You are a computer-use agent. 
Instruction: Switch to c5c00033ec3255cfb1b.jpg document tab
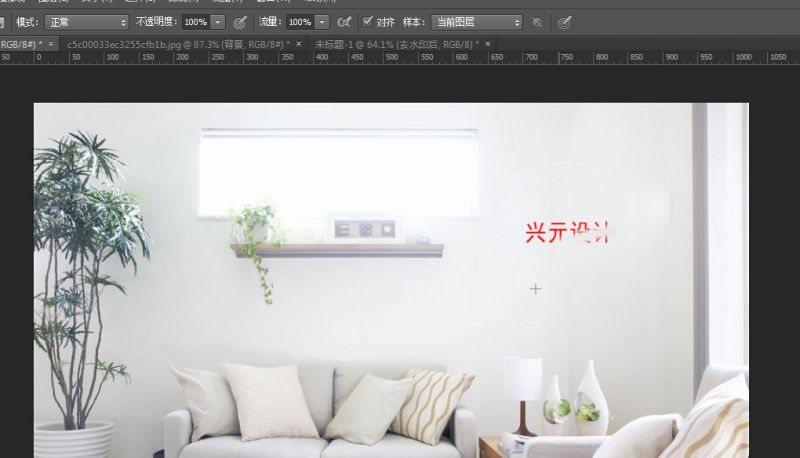pos(179,44)
